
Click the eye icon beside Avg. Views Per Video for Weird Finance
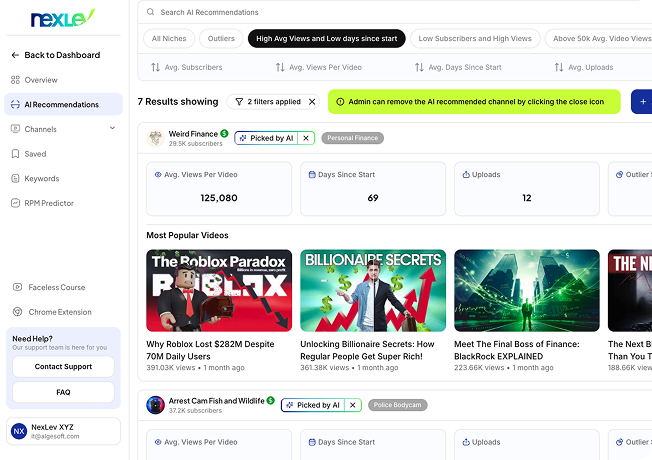click(158, 175)
